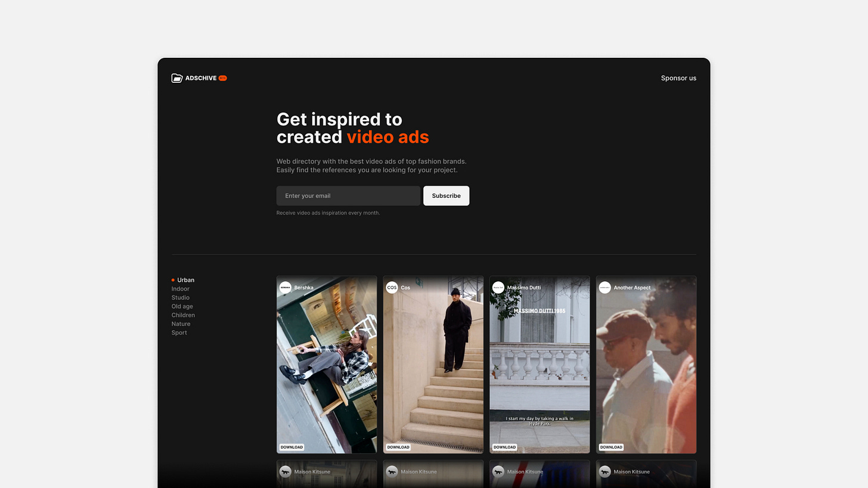The image size is (868, 488).
Task: Click the Cos brand logo avatar
Action: pos(392,288)
